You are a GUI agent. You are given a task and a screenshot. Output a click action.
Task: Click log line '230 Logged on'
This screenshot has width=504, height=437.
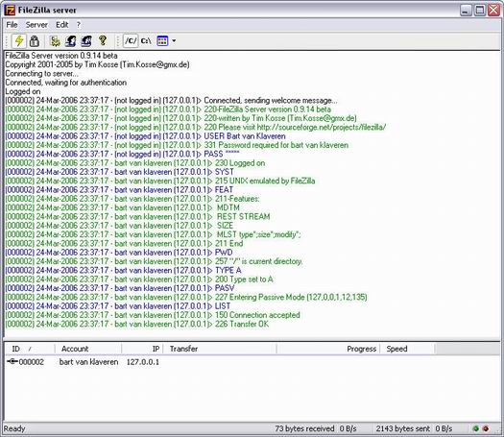135,163
